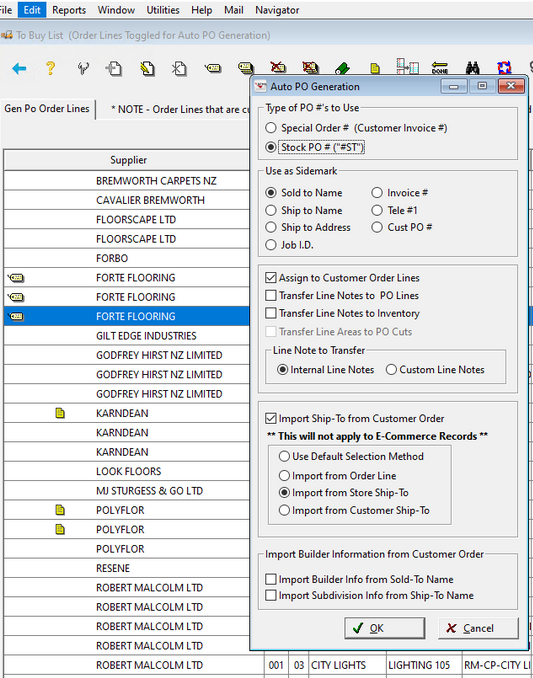Click the Supplier column header

click(128, 160)
